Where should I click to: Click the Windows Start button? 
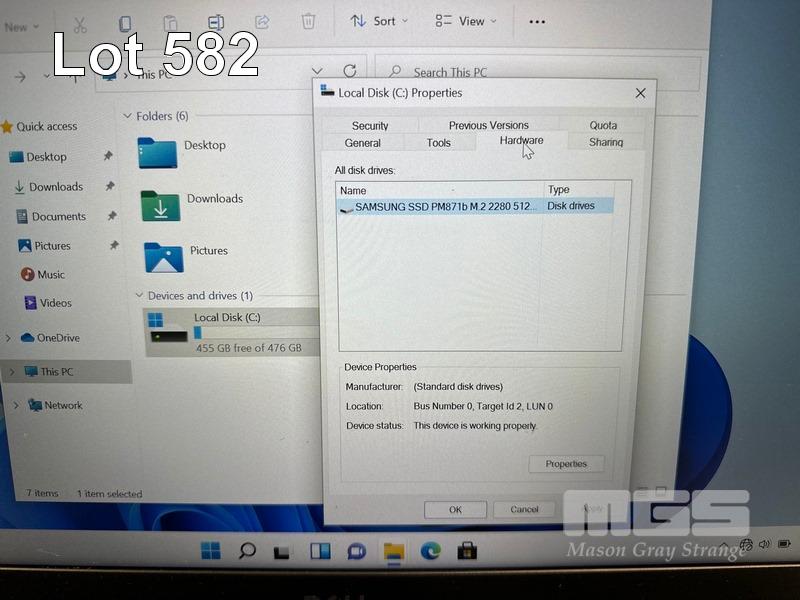coord(211,550)
